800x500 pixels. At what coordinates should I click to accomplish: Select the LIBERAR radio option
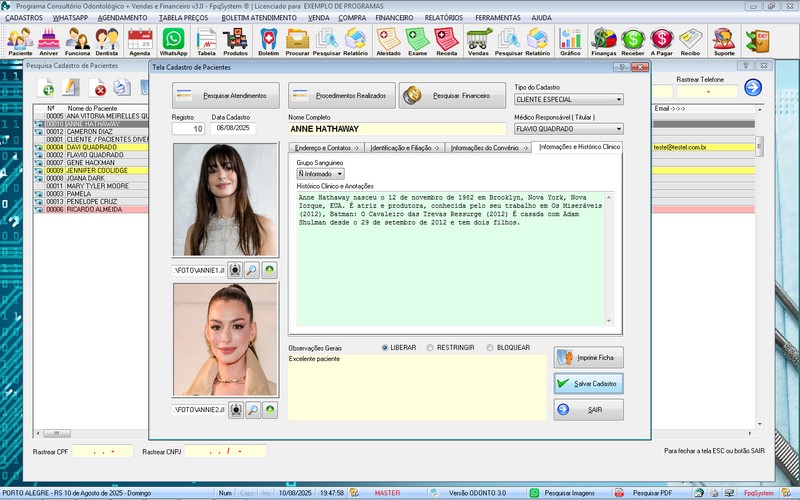tap(385, 348)
